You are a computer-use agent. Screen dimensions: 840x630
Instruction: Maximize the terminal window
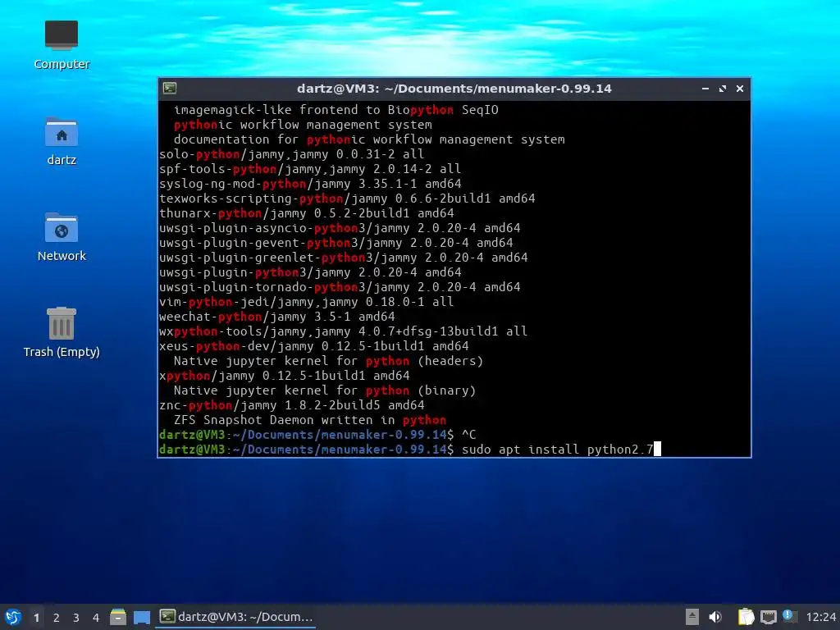point(723,89)
